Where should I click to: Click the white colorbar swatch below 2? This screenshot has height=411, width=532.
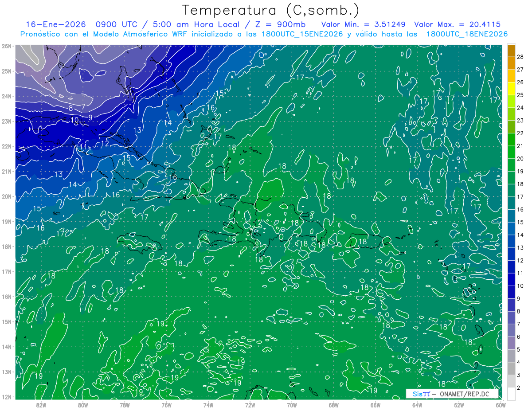511,394
